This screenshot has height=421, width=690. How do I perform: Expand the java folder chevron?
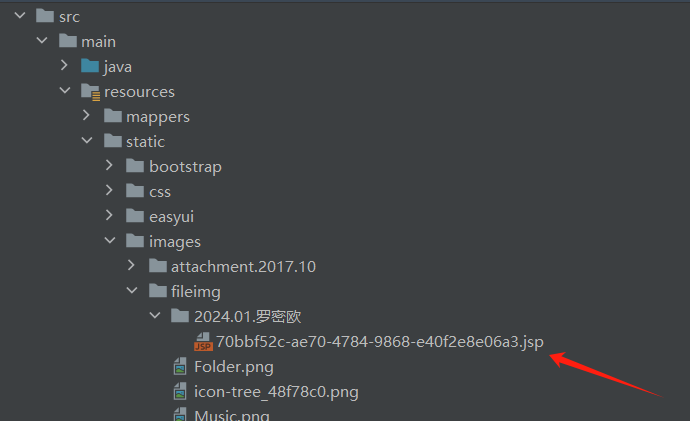click(64, 66)
